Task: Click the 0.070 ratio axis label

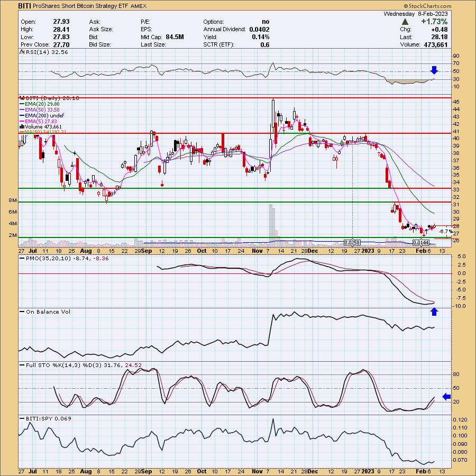Action: [460, 460]
